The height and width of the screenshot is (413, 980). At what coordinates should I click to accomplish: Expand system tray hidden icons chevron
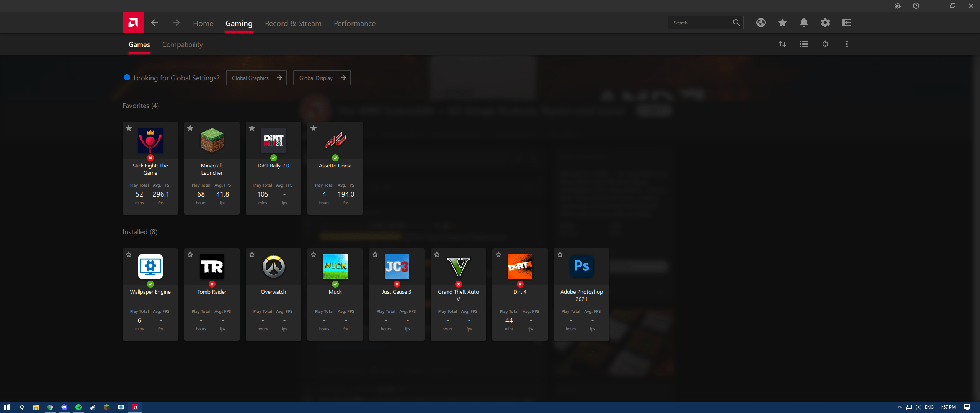tap(899, 407)
